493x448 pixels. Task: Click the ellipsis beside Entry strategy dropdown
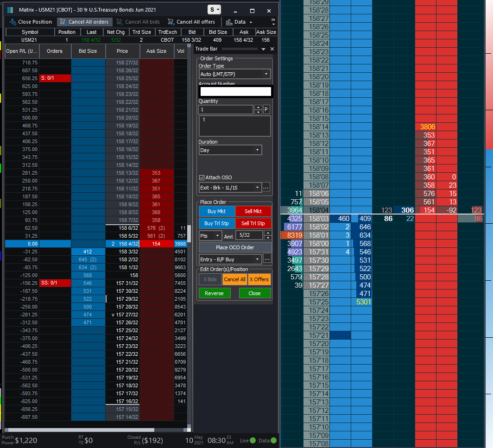(267, 259)
